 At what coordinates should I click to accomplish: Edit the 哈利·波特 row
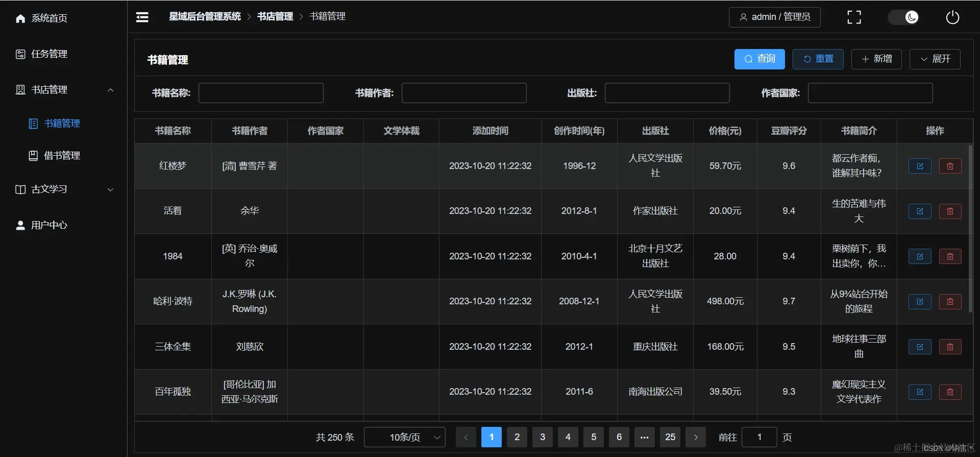click(x=920, y=301)
